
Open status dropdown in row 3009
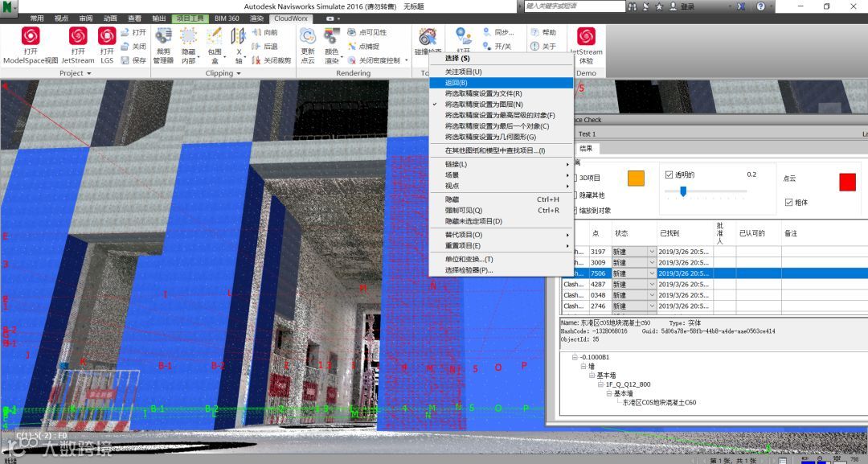(x=652, y=262)
